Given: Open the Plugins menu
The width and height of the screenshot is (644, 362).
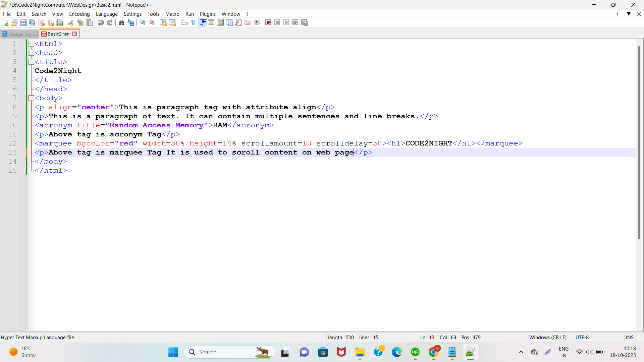Looking at the screenshot, I should click(208, 14).
